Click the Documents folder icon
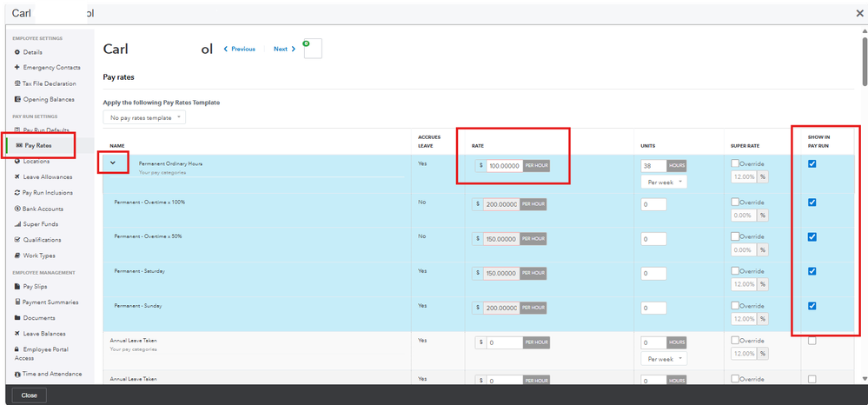This screenshot has width=868, height=405. pyautogui.click(x=17, y=318)
